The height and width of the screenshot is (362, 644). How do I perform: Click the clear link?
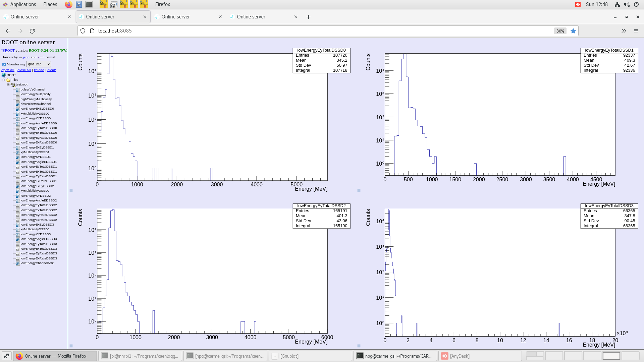[51, 70]
